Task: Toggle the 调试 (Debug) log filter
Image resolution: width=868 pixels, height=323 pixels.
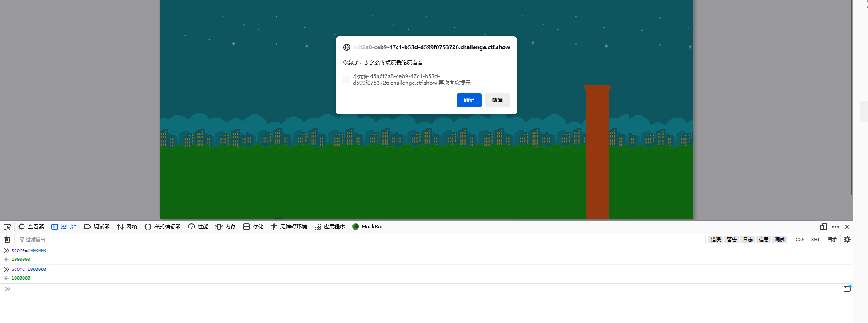Action: coord(780,240)
